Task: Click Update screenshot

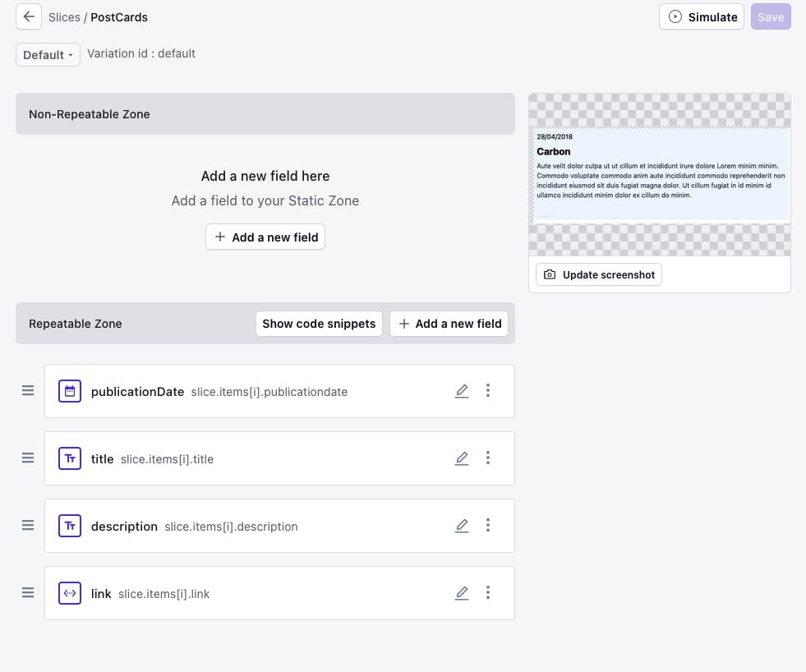Action: pyautogui.click(x=598, y=274)
